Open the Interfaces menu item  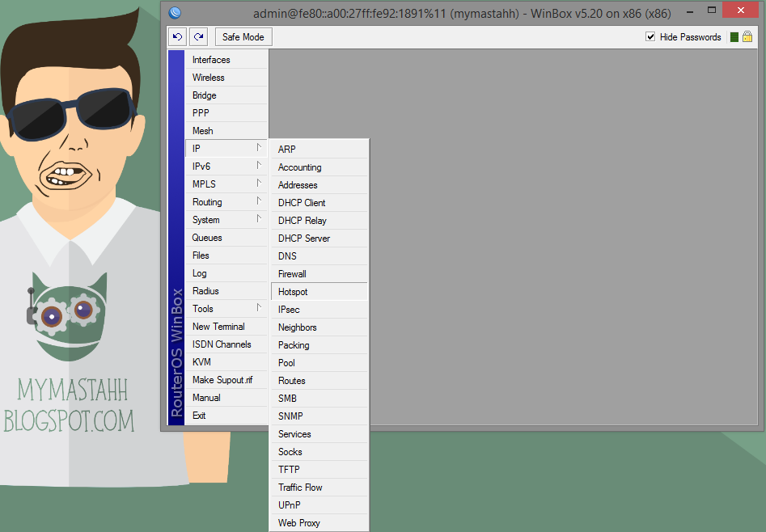[x=226, y=60]
